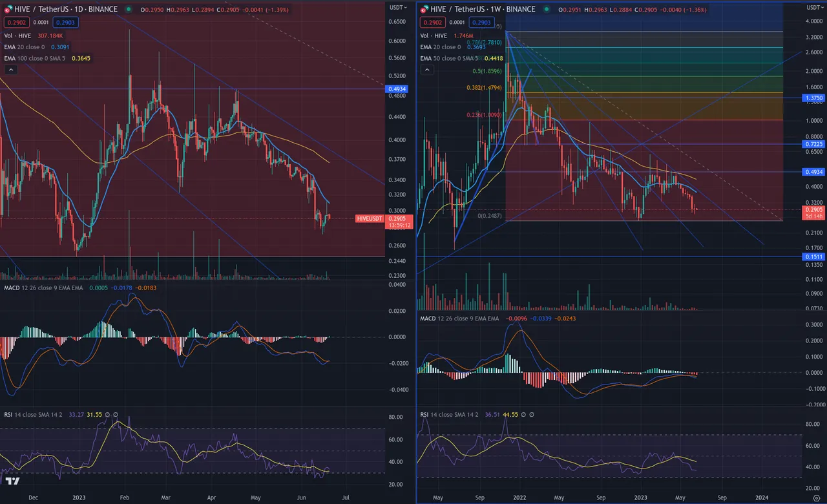
Task: Click the 0.382(1.4794) Fibonacci level label
Action: (485, 87)
